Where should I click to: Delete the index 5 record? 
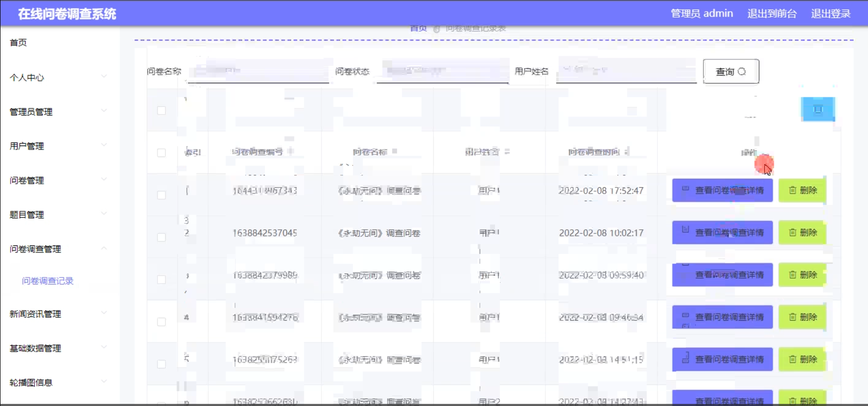802,359
